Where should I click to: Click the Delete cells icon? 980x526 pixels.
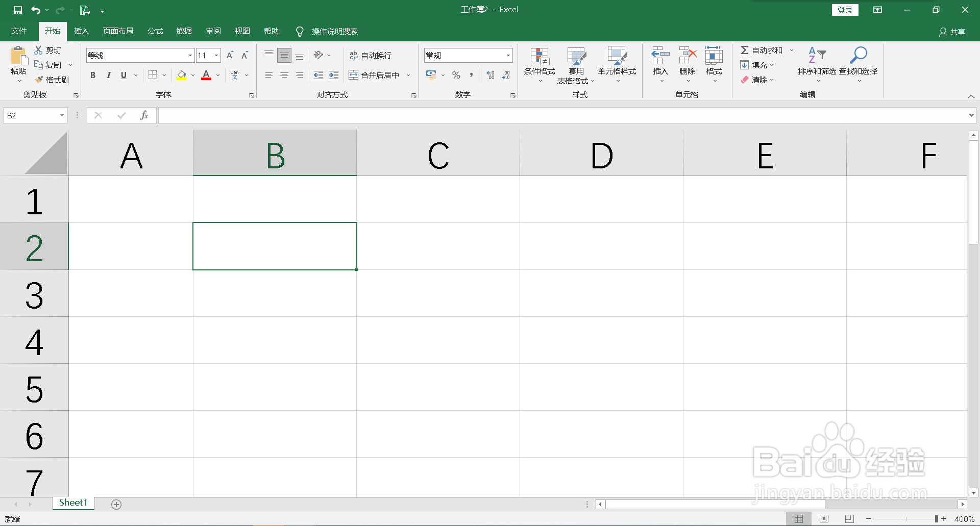pos(688,56)
